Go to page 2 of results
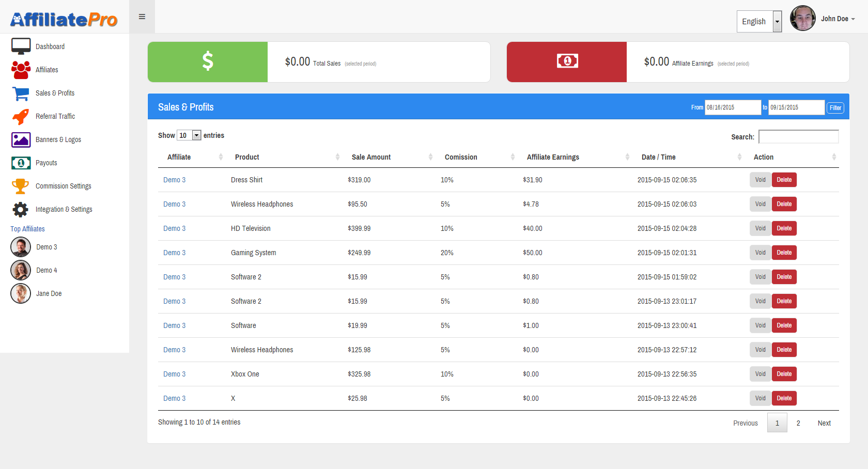 (x=798, y=423)
